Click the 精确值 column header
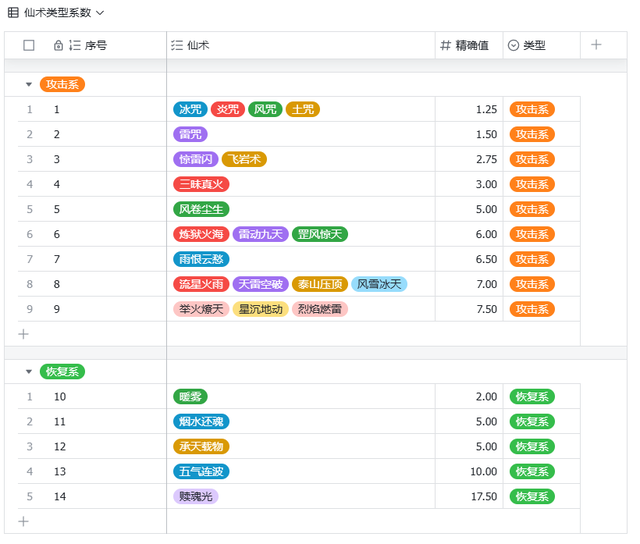Viewport: 640px width, 544px height. click(x=472, y=45)
